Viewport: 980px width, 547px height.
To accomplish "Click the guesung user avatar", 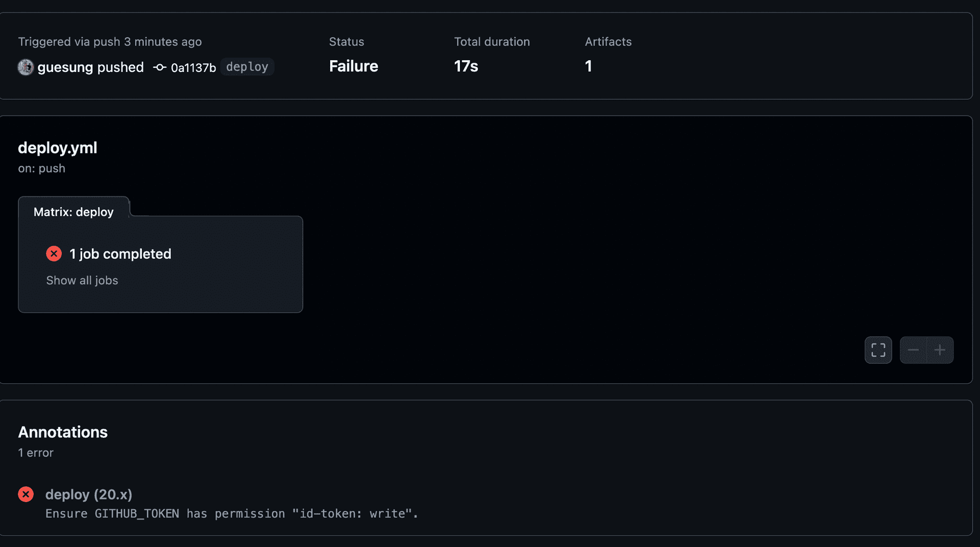I will [x=26, y=67].
